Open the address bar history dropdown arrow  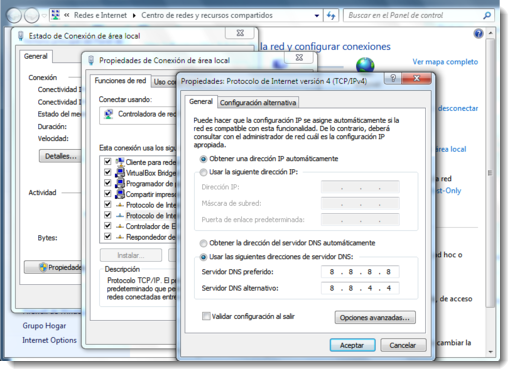[317, 16]
